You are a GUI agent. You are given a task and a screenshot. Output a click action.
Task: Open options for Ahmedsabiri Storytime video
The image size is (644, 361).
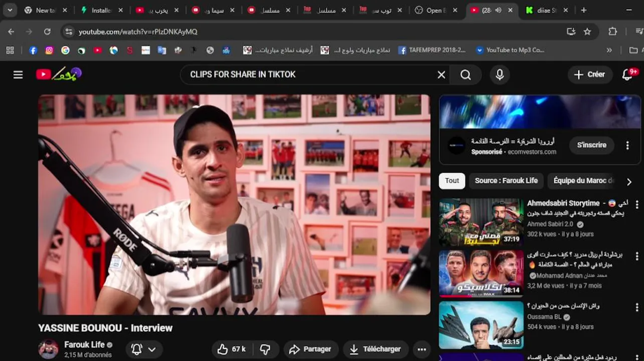637,205
